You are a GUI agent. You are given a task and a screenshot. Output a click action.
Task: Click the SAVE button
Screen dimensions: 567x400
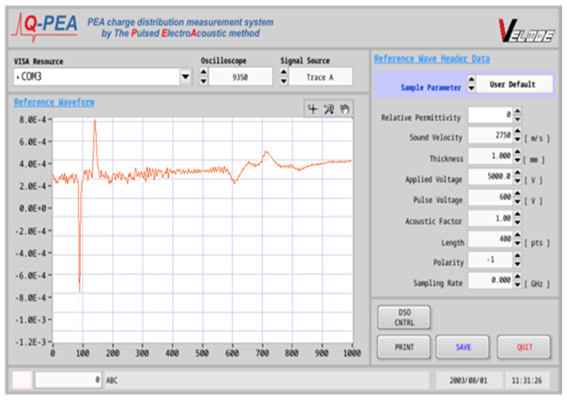point(463,347)
